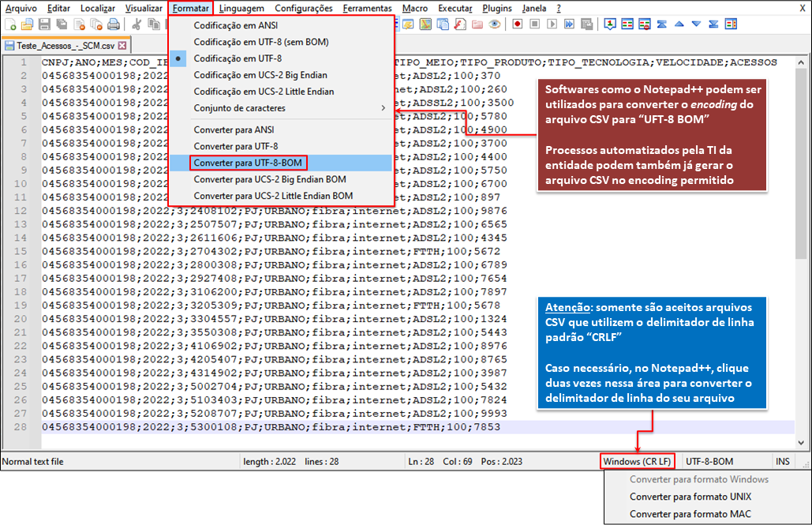The width and height of the screenshot is (812, 525).
Task: Start macro recording with the red record icon
Action: [x=518, y=24]
